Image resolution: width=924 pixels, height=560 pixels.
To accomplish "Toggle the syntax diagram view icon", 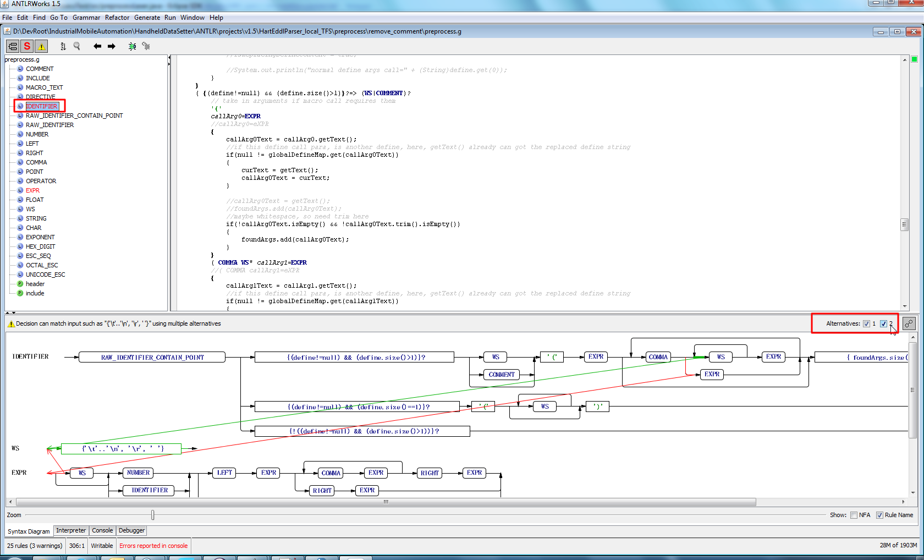I will [x=13, y=46].
